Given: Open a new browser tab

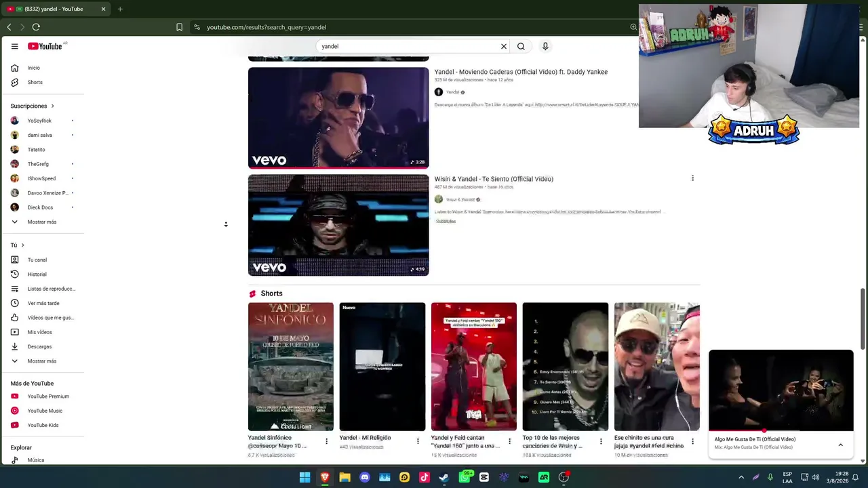Looking at the screenshot, I should pyautogui.click(x=120, y=9).
